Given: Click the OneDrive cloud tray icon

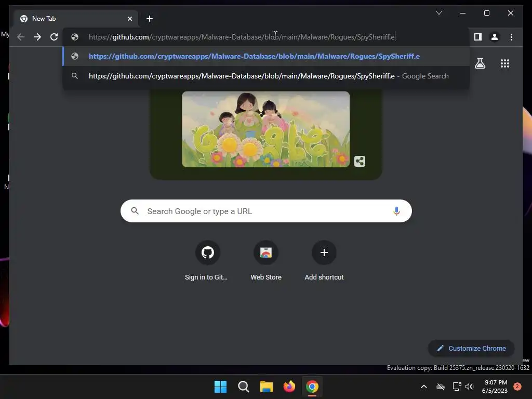Looking at the screenshot, I should coord(441,387).
